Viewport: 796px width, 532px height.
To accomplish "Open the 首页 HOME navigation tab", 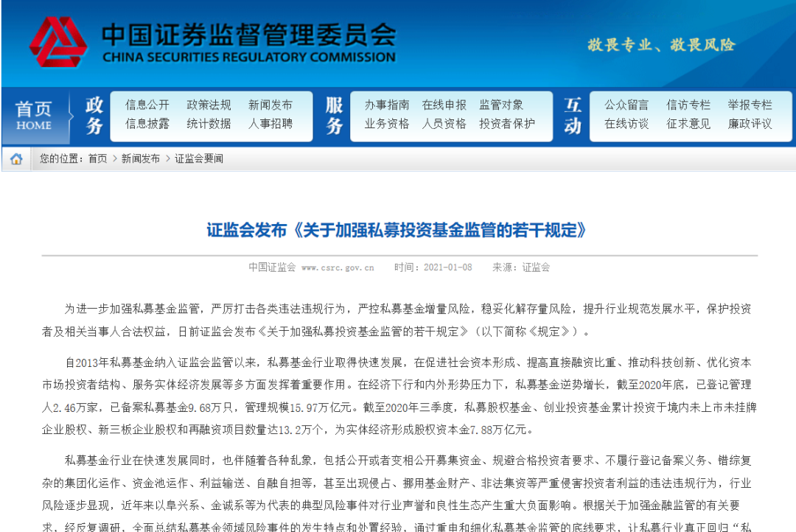I will (x=34, y=116).
